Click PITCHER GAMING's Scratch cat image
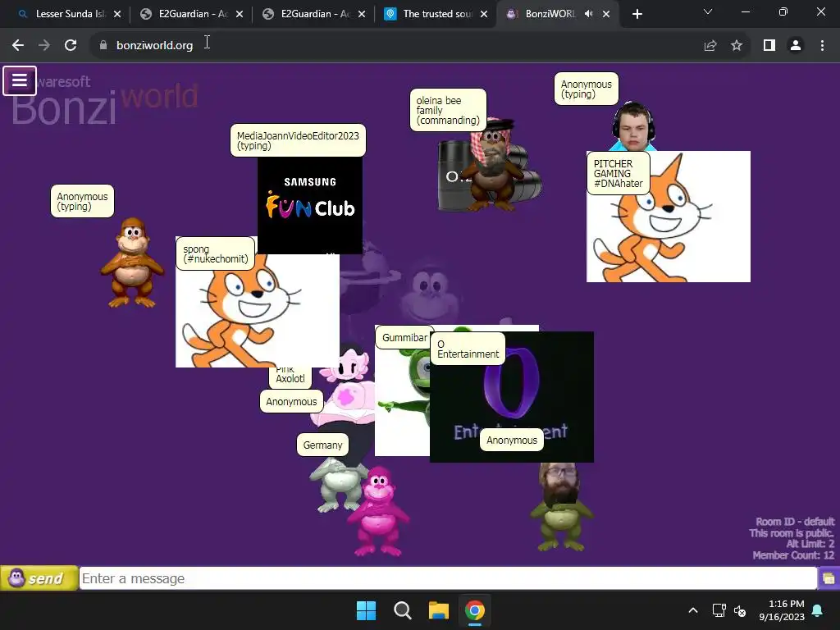Screen dimensions: 840x630 669,217
